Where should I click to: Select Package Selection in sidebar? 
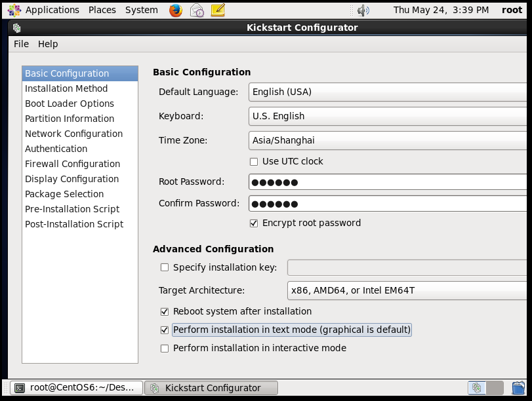click(x=80, y=194)
